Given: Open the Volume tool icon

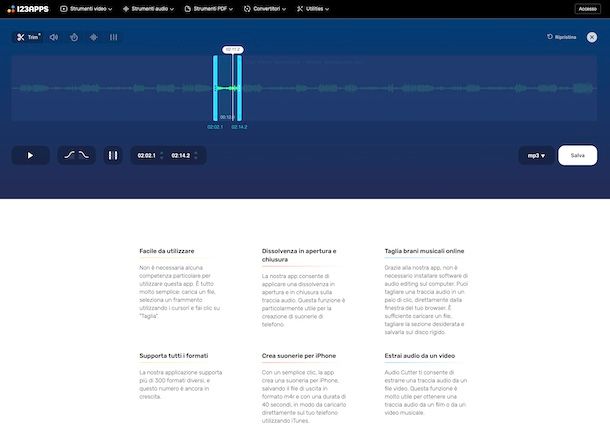Looking at the screenshot, I should (x=54, y=37).
